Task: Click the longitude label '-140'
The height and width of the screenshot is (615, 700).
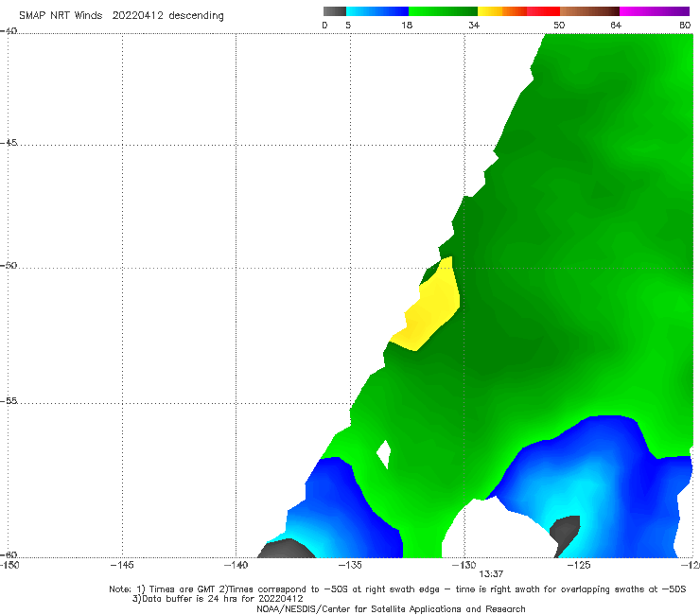Action: pyautogui.click(x=236, y=566)
